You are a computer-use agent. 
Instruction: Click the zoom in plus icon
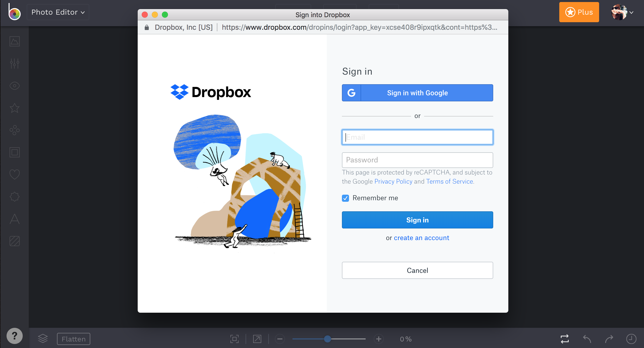379,339
